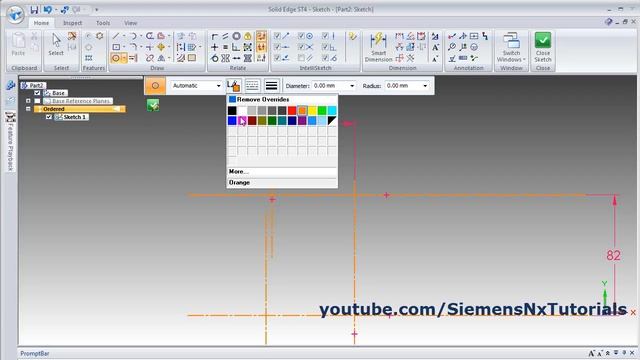Click the Concentric relationship icon in Relate
The width and height of the screenshot is (640, 360).
tap(236, 36)
